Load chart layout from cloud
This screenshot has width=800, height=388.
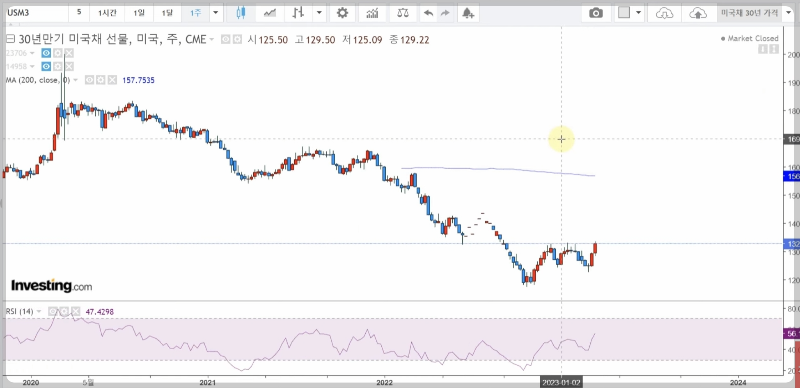[664, 13]
